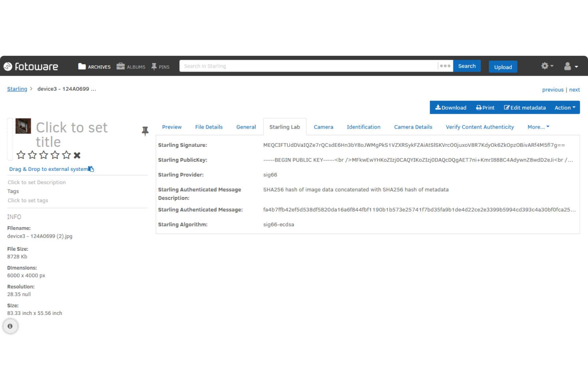Click the sig66-ecdsa algorithm value
The image size is (588, 392).
click(279, 224)
